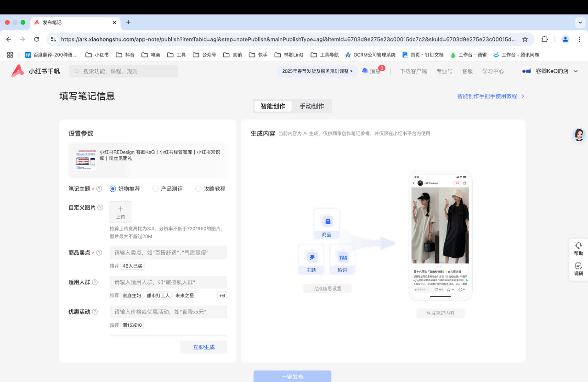588x382 pixels.
Task: Switch to the 手动创作 tab
Action: pyautogui.click(x=311, y=106)
